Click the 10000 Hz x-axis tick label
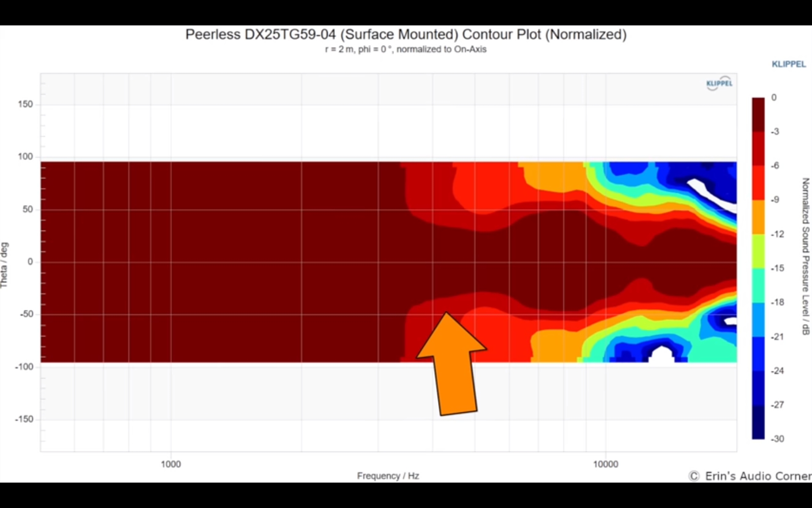Screen dimensions: 812x508 [x=606, y=464]
